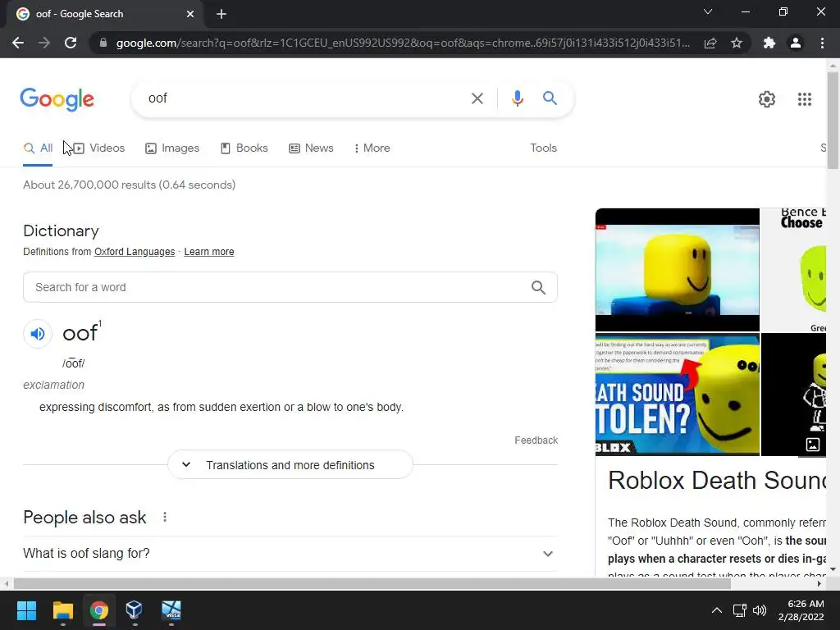Reload the current page
840x630 pixels.
(71, 43)
